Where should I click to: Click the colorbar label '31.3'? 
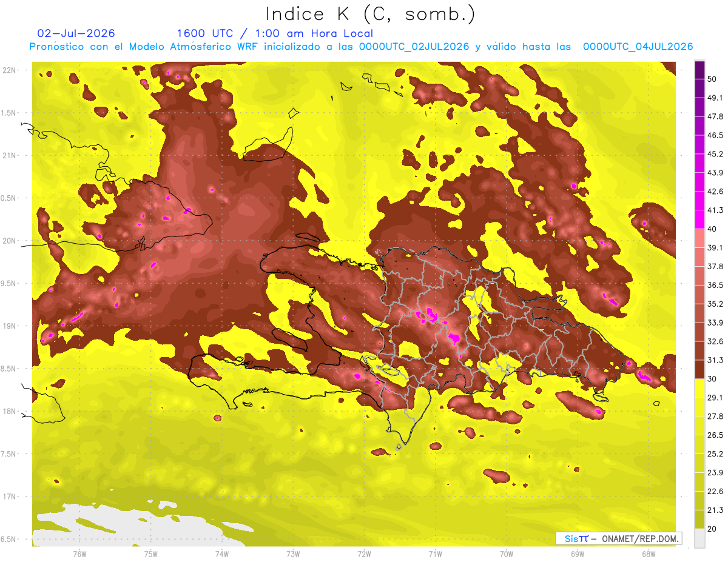click(x=716, y=360)
